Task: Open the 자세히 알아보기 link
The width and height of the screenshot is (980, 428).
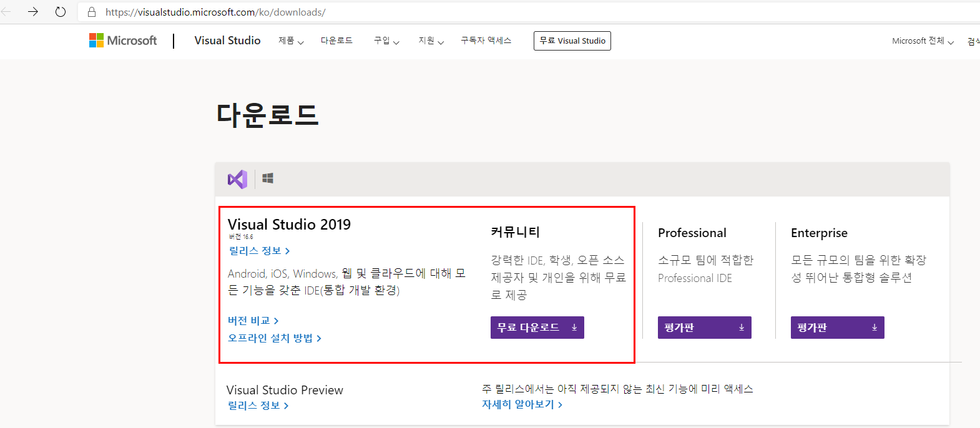Action: point(522,404)
